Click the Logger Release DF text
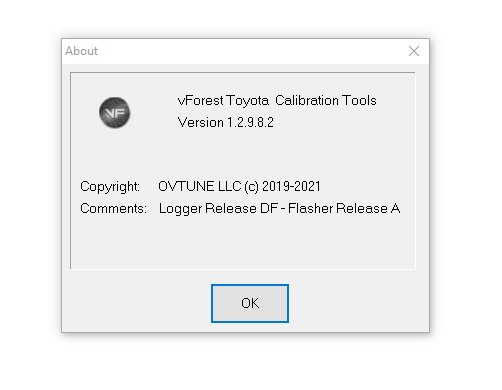 click(218, 209)
